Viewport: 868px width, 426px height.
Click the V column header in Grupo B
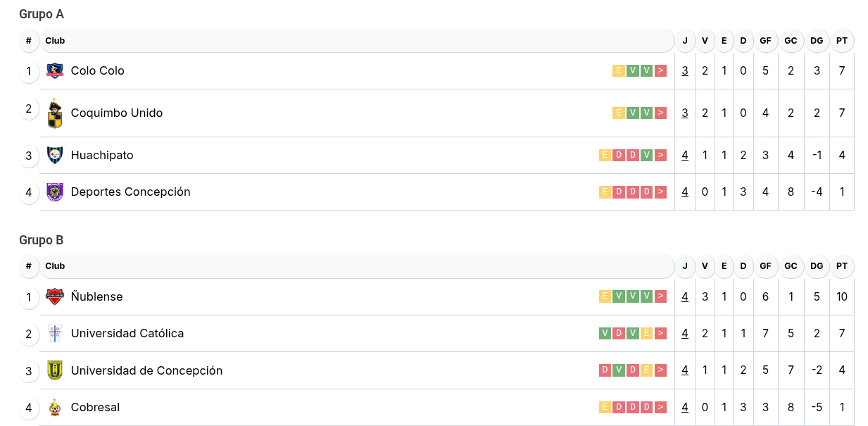(x=705, y=266)
